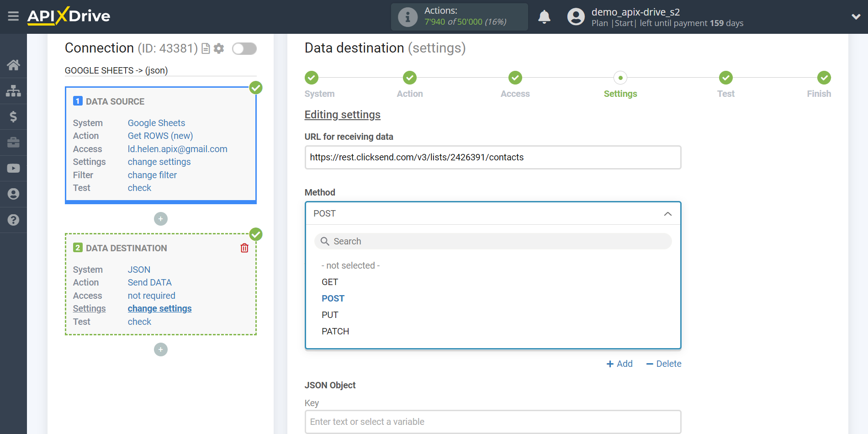Click ld.helen.apix@gmail.com access link
The height and width of the screenshot is (434, 868).
click(x=177, y=149)
